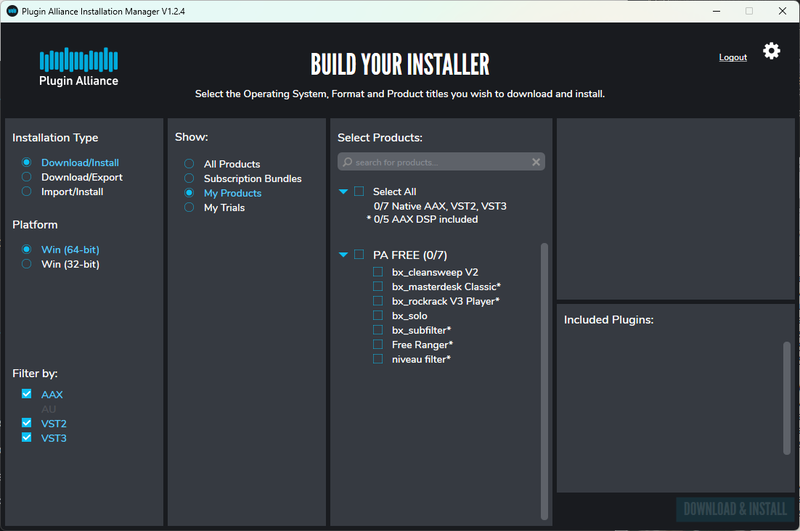The width and height of the screenshot is (800, 531).
Task: Uncheck the AAX format filter
Action: coord(27,394)
